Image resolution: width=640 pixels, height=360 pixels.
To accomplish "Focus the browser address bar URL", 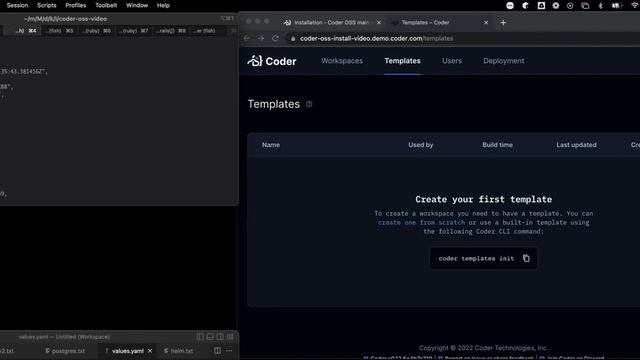I will point(376,38).
